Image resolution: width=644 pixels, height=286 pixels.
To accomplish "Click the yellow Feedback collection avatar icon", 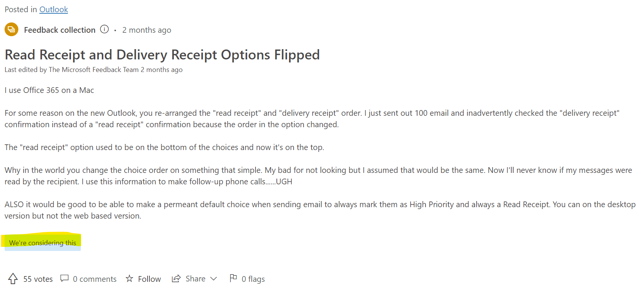I will pyautogui.click(x=11, y=30).
